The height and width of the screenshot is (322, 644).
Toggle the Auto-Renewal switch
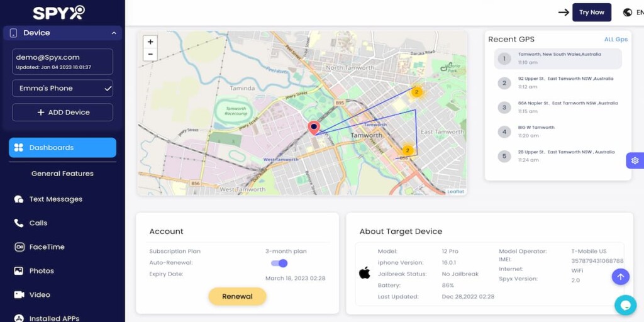[279, 264]
